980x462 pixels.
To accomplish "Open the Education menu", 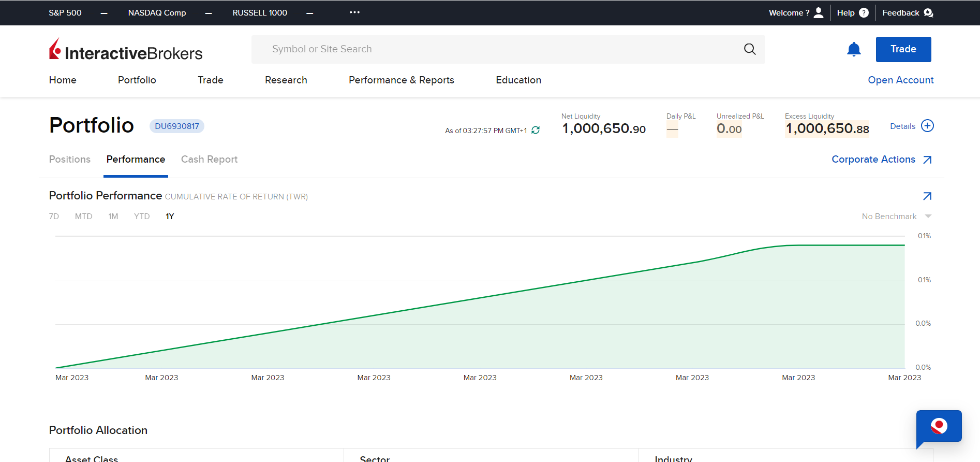I will coord(518,80).
